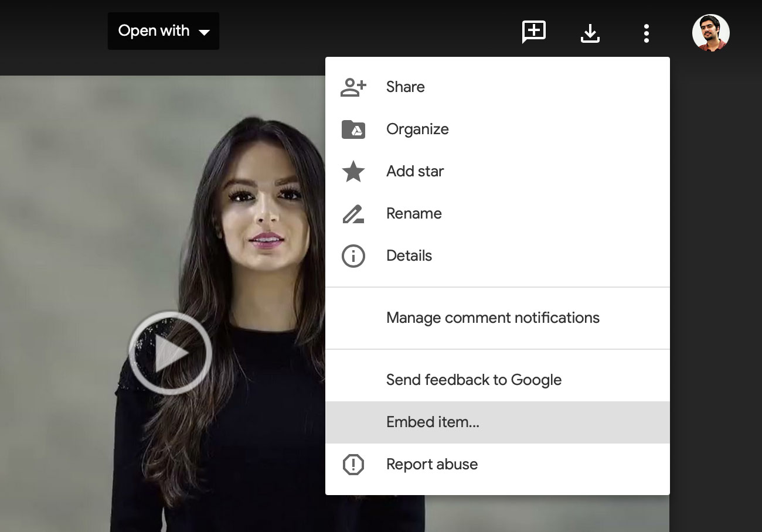Play the video with the play button

click(x=170, y=353)
